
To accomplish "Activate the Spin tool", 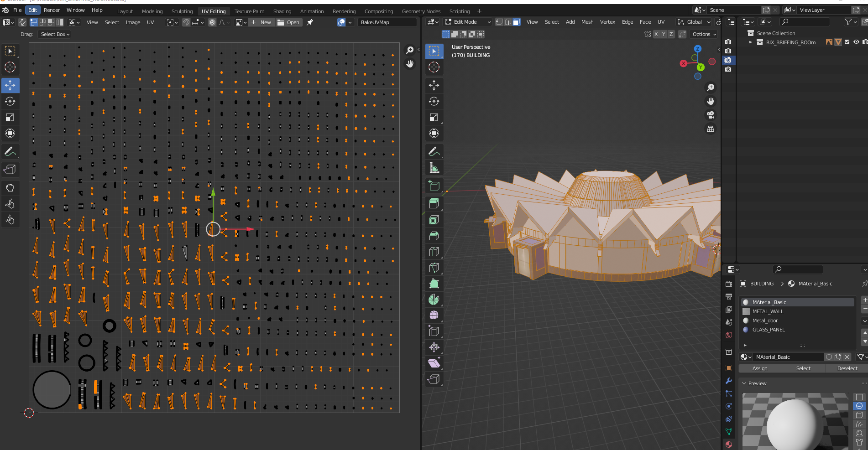I will (434, 300).
